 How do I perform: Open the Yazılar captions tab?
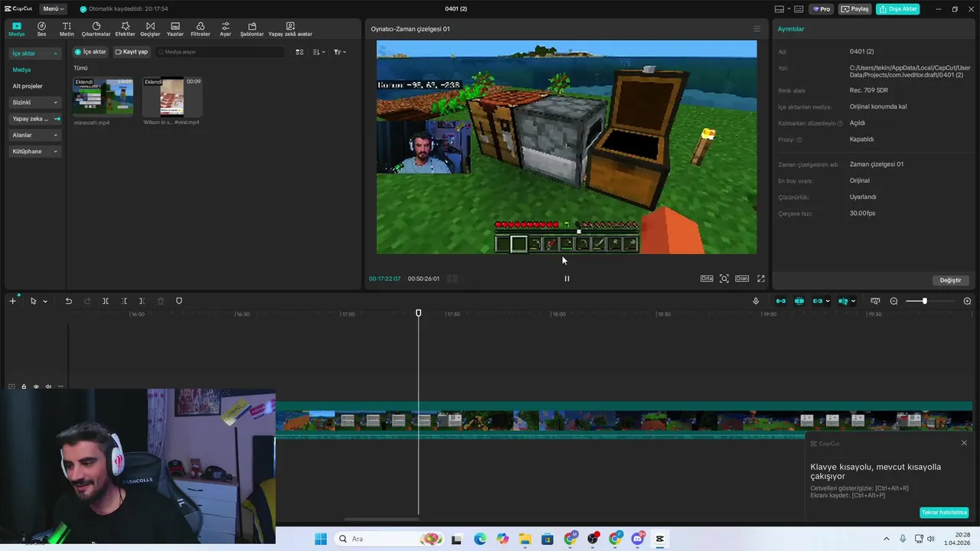pos(175,29)
